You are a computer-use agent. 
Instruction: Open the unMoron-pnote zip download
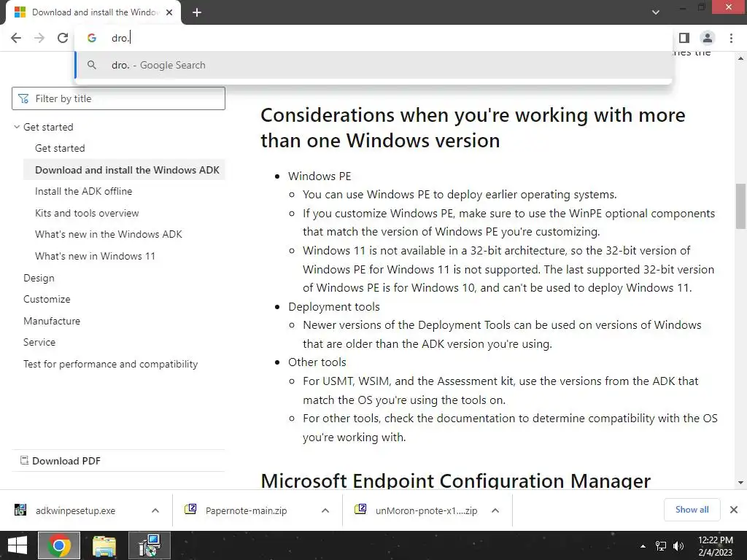click(x=426, y=511)
